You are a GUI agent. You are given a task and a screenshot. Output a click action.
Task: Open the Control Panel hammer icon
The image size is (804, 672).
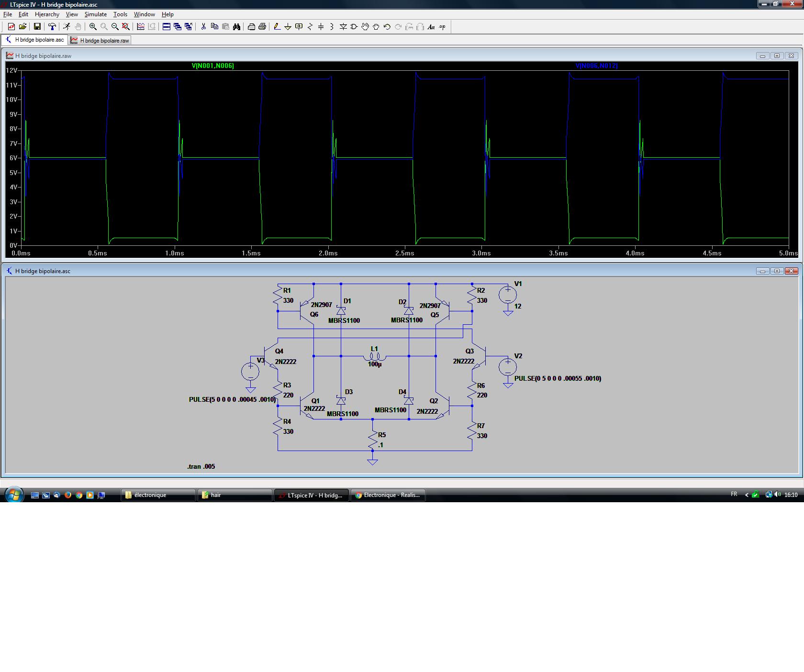52,27
